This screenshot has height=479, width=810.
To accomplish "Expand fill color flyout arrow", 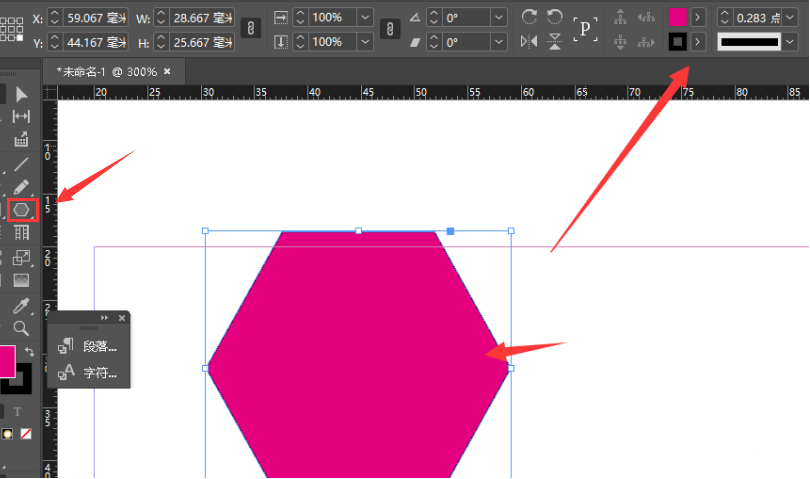I will (698, 18).
